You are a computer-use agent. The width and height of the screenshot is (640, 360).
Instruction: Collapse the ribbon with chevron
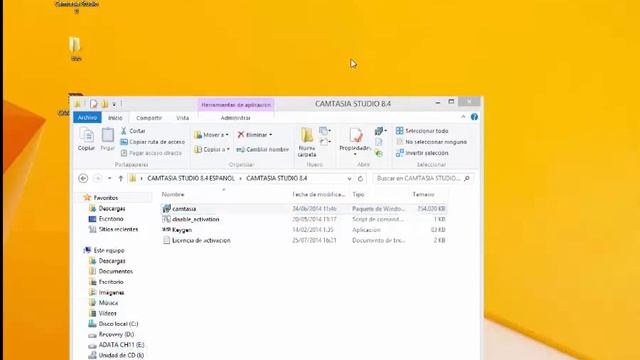tap(463, 117)
